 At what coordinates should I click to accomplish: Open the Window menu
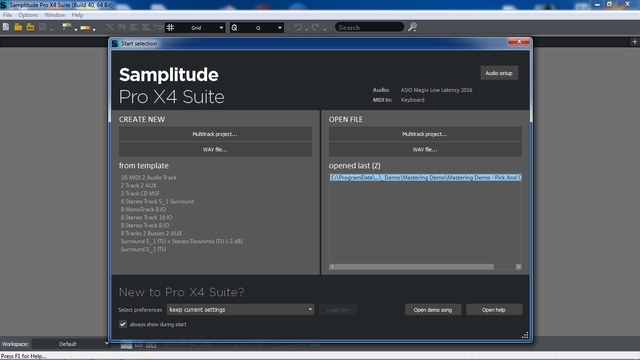pos(55,15)
